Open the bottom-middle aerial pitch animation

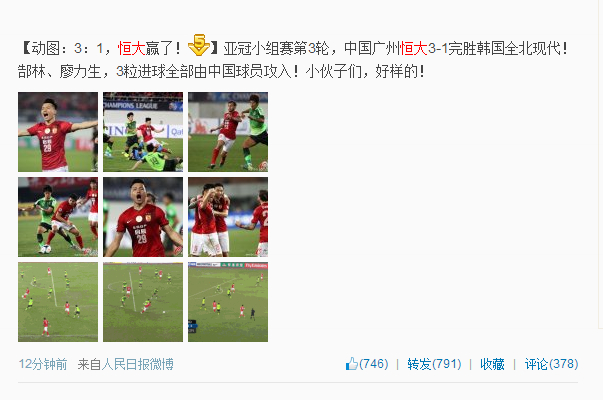[143, 302]
